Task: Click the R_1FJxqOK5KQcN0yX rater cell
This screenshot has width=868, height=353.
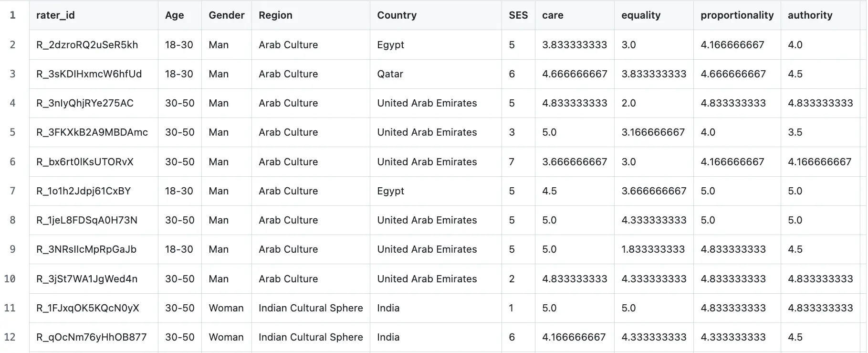Action: click(x=88, y=308)
